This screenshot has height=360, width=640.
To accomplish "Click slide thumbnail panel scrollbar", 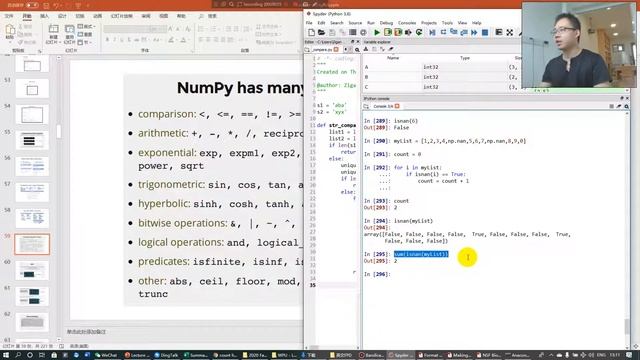I will [x=59, y=131].
